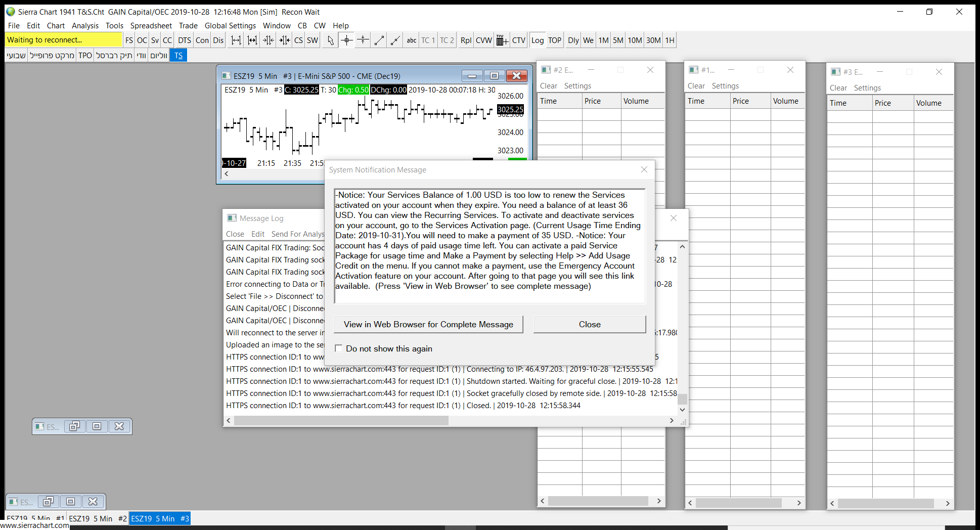
Task: Open the Help menu
Action: click(x=341, y=26)
